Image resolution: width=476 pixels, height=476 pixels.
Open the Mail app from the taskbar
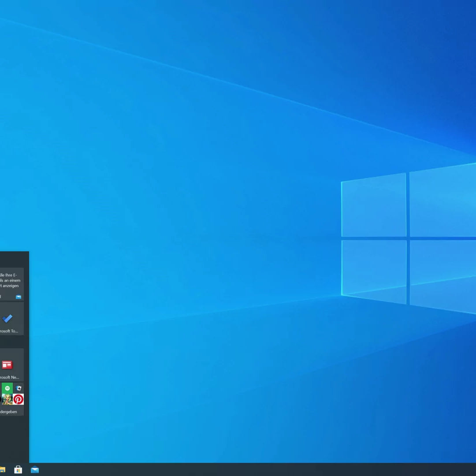coord(35,470)
